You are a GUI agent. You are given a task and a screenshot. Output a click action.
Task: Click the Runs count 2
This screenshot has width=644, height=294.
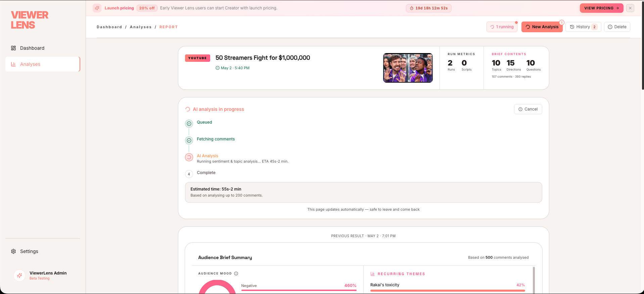[450, 63]
